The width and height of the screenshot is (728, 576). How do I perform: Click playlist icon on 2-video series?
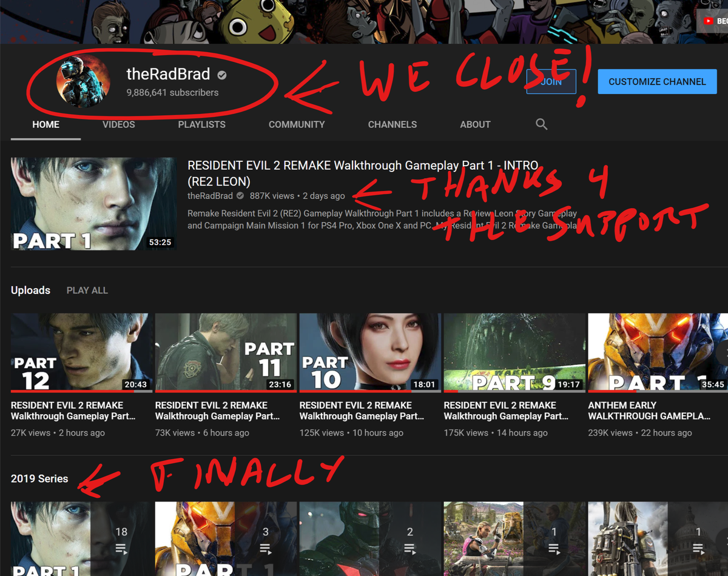point(410,549)
